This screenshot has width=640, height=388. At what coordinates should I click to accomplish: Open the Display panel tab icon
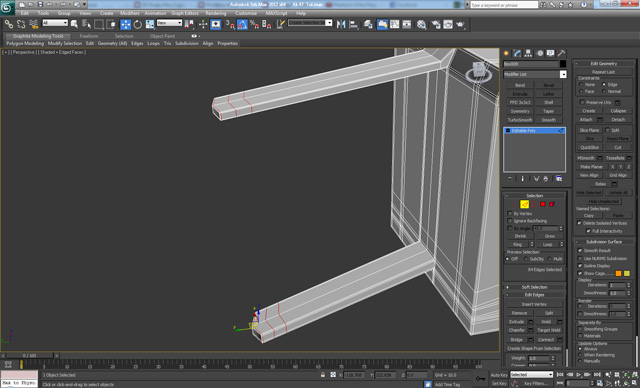pyautogui.click(x=551, y=53)
